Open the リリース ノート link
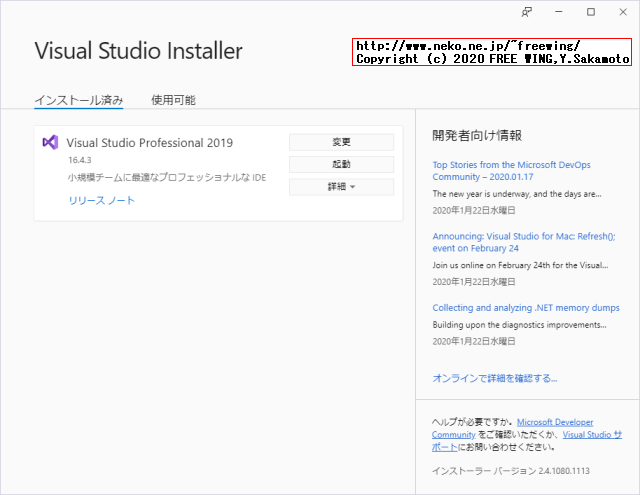 point(102,200)
